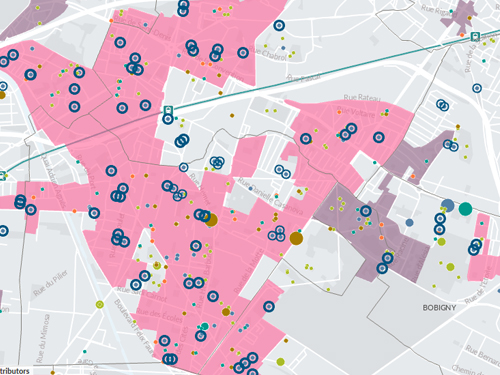The height and width of the screenshot is (375, 500).
Task: Select the brown circle near Rue des Écoles
Action: pyautogui.click(x=226, y=312)
